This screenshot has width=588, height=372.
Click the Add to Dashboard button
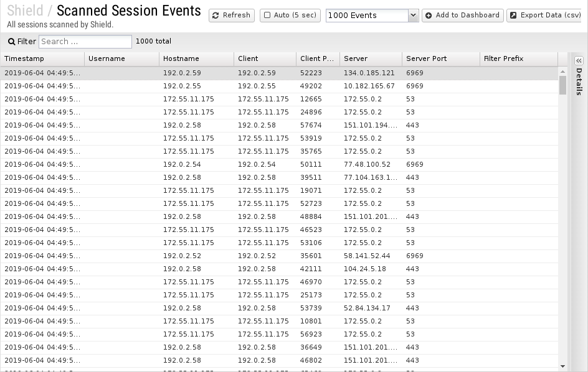point(463,16)
